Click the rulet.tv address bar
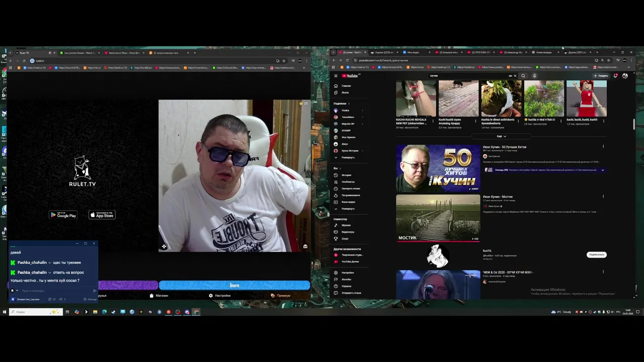This screenshot has height=362, width=644. 151,61
